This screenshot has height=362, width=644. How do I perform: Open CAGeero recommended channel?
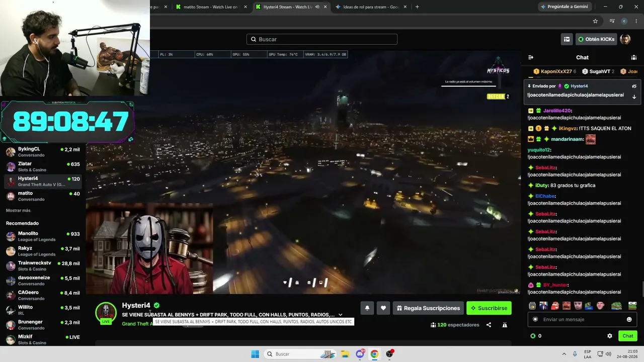(x=43, y=295)
